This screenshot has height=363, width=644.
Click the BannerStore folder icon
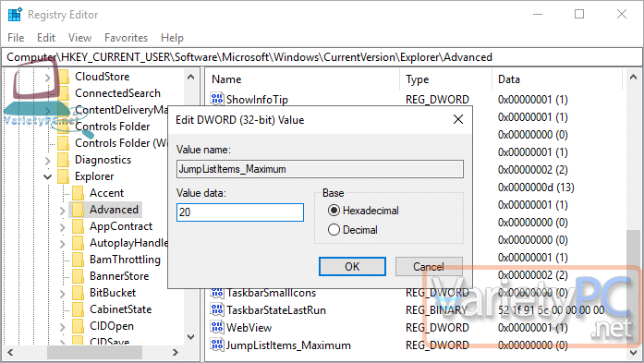click(x=78, y=276)
